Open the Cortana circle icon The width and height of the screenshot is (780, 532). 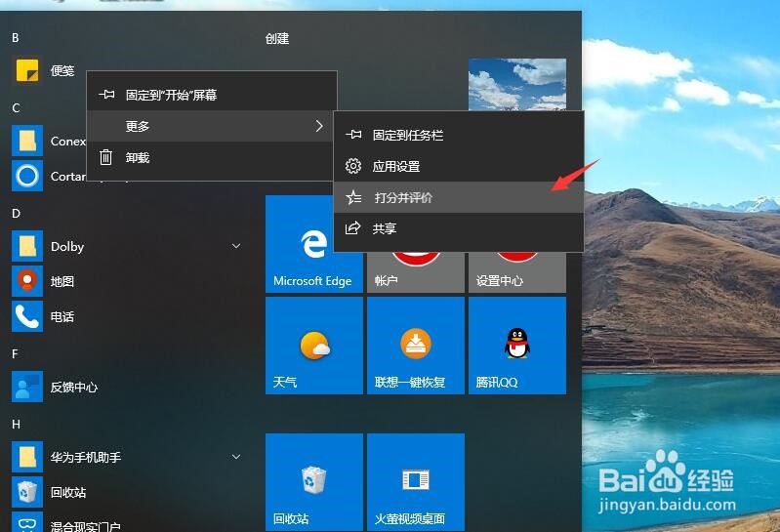tap(27, 176)
